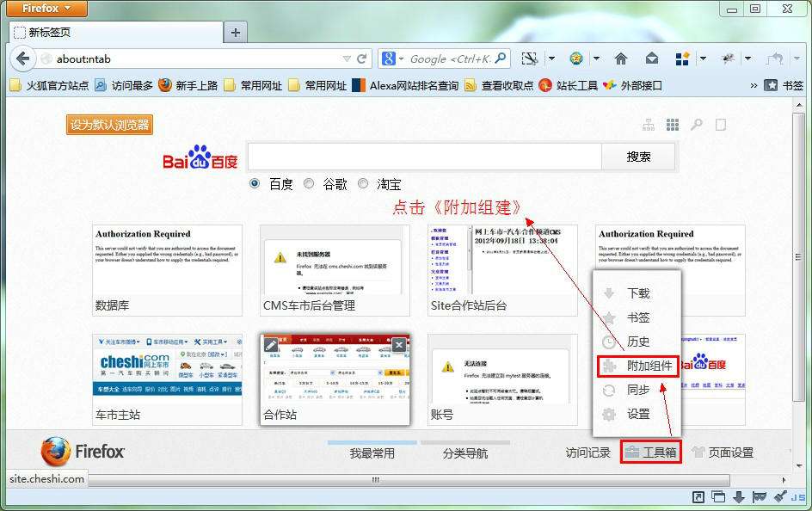Viewport: 812px width, 511px height.
Task: Open the 火狐官方站点 bookmark folder
Action: click(x=49, y=85)
